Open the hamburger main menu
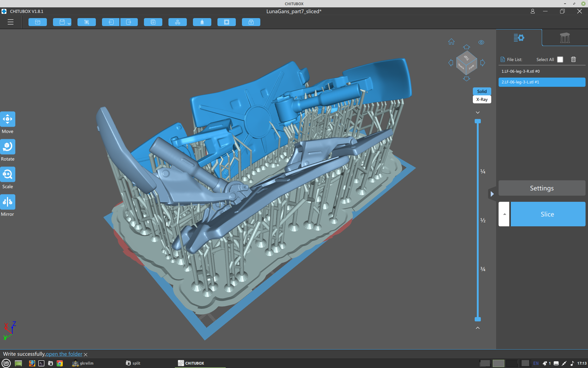The height and width of the screenshot is (368, 588). click(10, 22)
